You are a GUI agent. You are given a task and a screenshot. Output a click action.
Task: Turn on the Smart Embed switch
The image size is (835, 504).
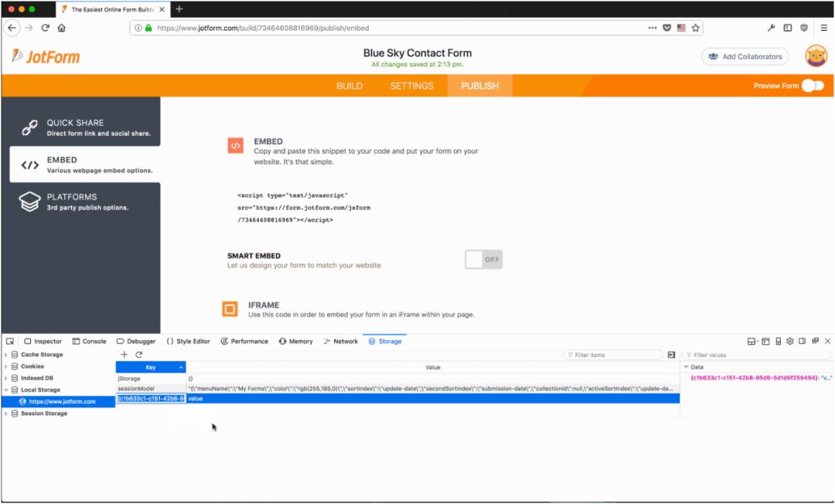click(483, 260)
